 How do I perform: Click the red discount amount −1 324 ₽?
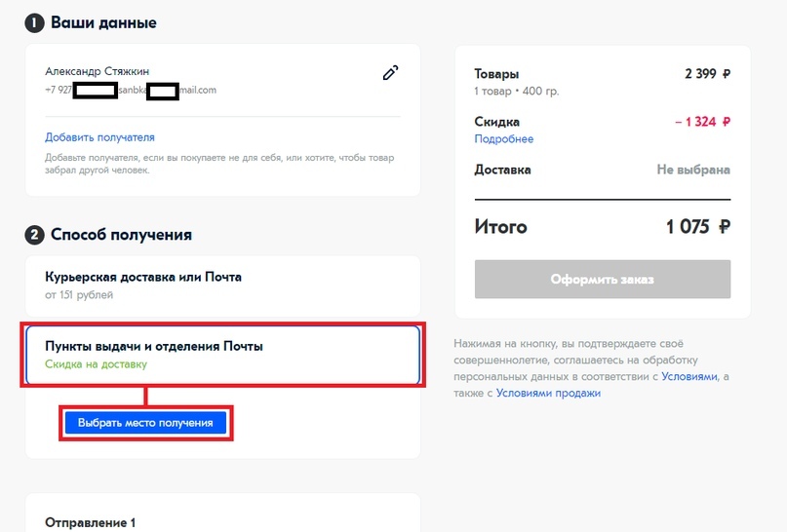point(702,122)
